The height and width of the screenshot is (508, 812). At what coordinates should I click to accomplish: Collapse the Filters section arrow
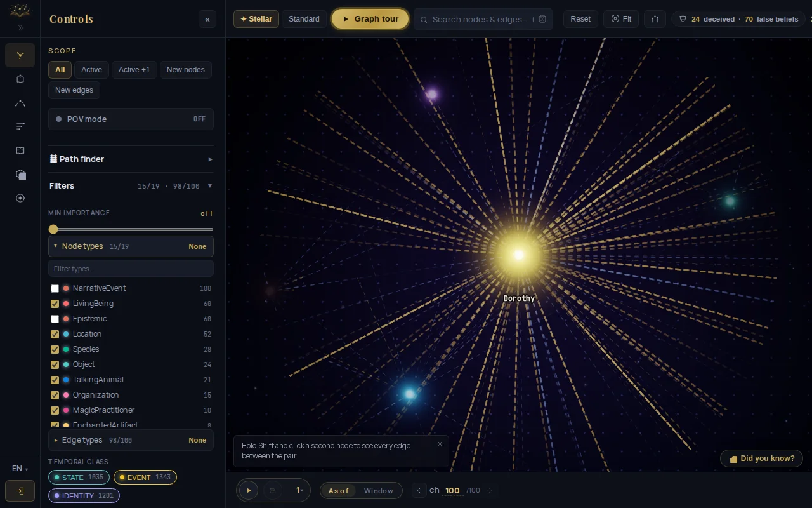(x=210, y=186)
